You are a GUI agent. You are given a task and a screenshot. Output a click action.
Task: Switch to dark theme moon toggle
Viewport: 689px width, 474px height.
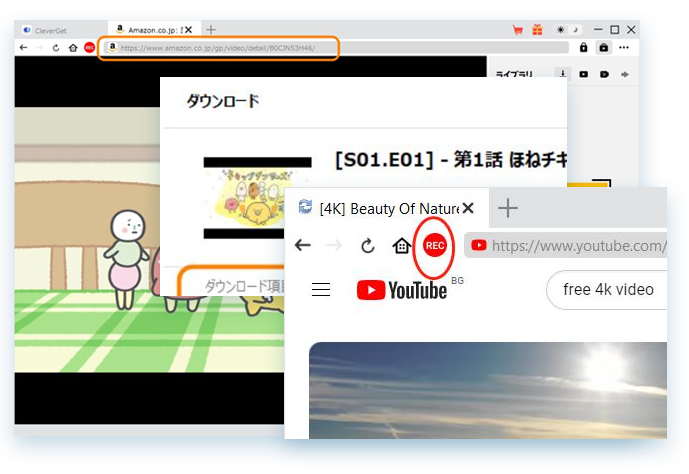click(x=575, y=30)
